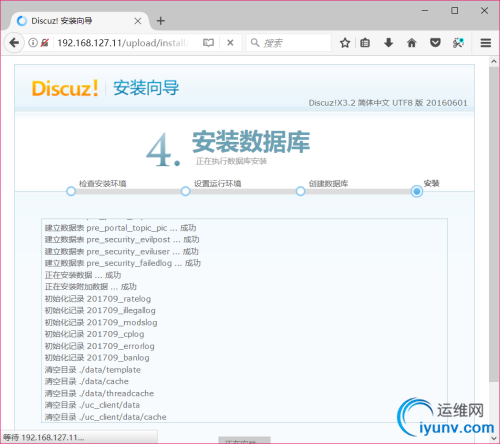The image size is (500, 444).
Task: Close the Discuz! 安装向导 tab
Action: (138, 21)
